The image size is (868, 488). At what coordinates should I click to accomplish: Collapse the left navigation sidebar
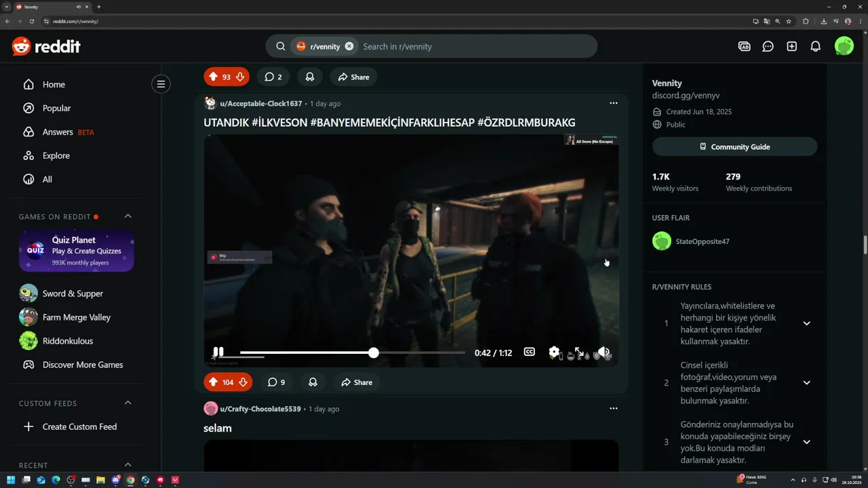pos(161,84)
